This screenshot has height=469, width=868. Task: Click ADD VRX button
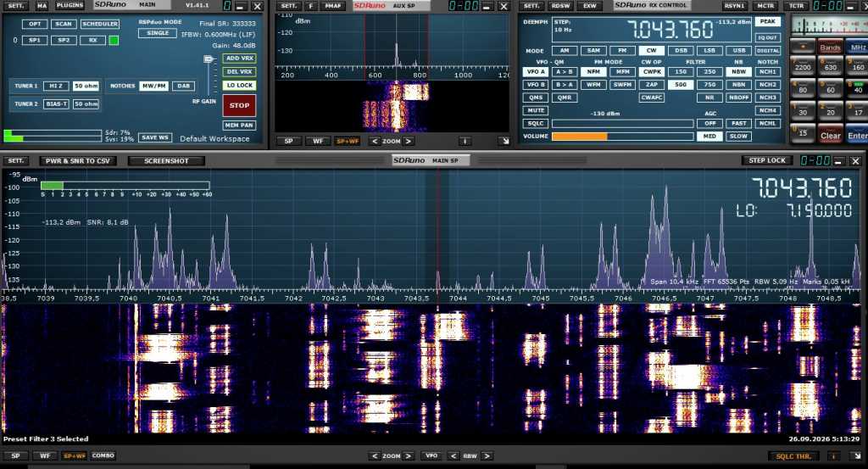tap(240, 59)
